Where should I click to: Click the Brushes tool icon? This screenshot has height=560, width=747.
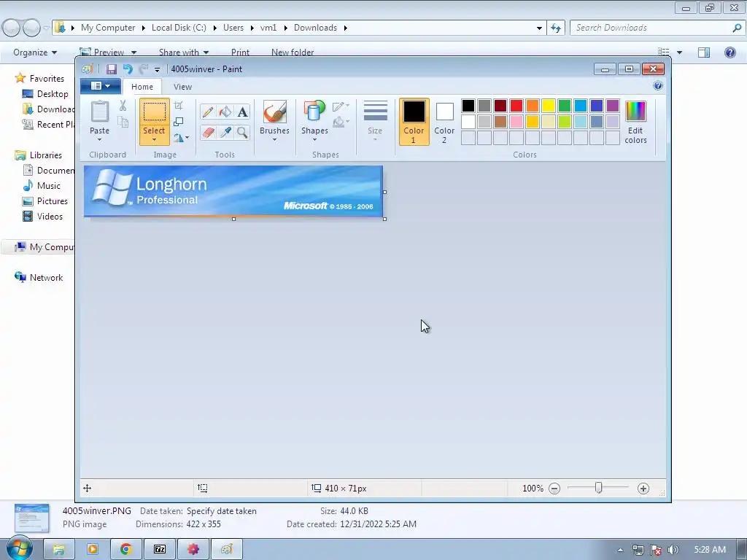click(x=274, y=112)
